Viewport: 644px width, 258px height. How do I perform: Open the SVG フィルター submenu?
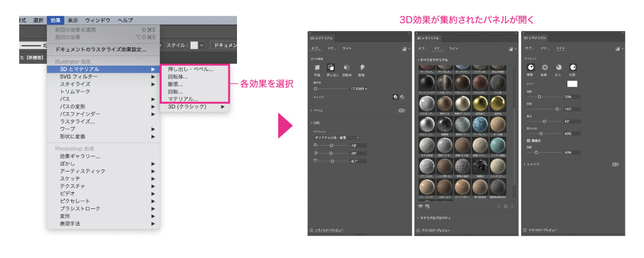(103, 77)
